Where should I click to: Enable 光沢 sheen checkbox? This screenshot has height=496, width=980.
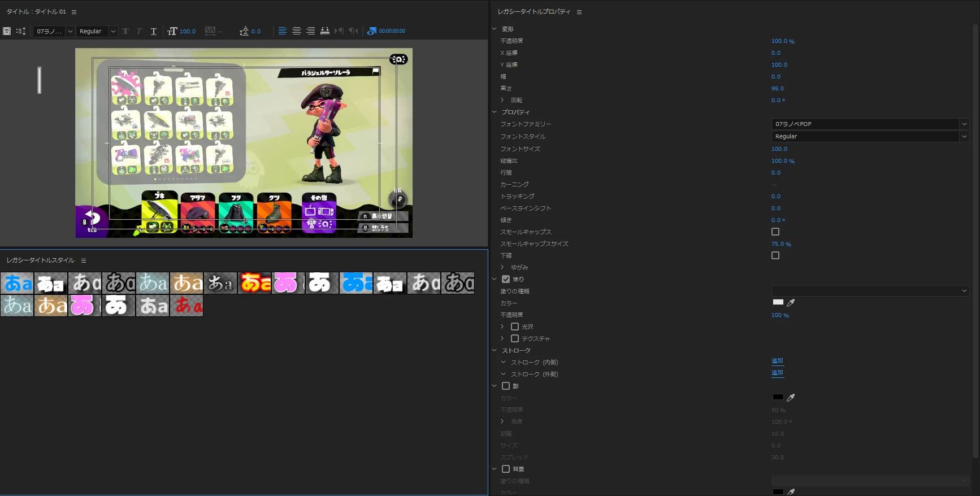point(515,327)
